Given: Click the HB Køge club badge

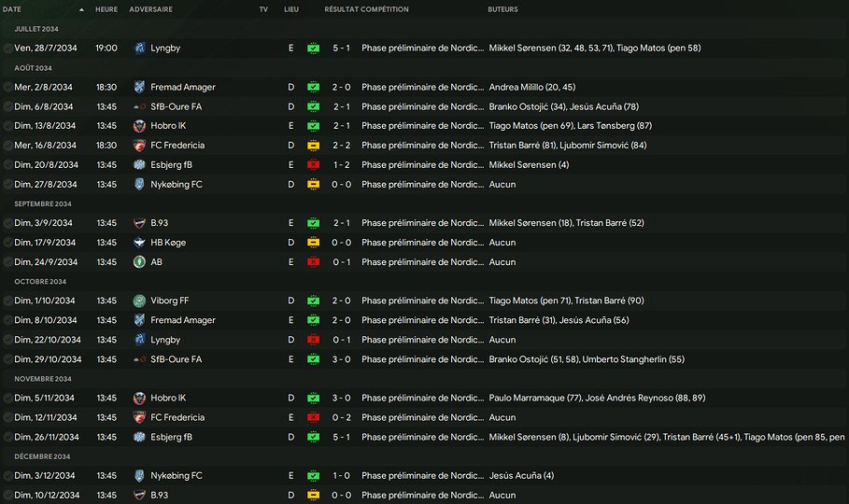Looking at the screenshot, I should pos(140,243).
